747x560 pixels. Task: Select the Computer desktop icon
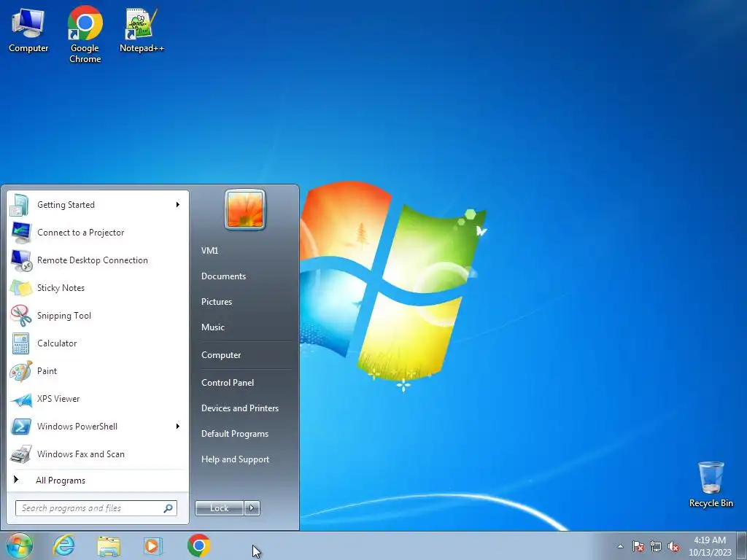tap(28, 31)
